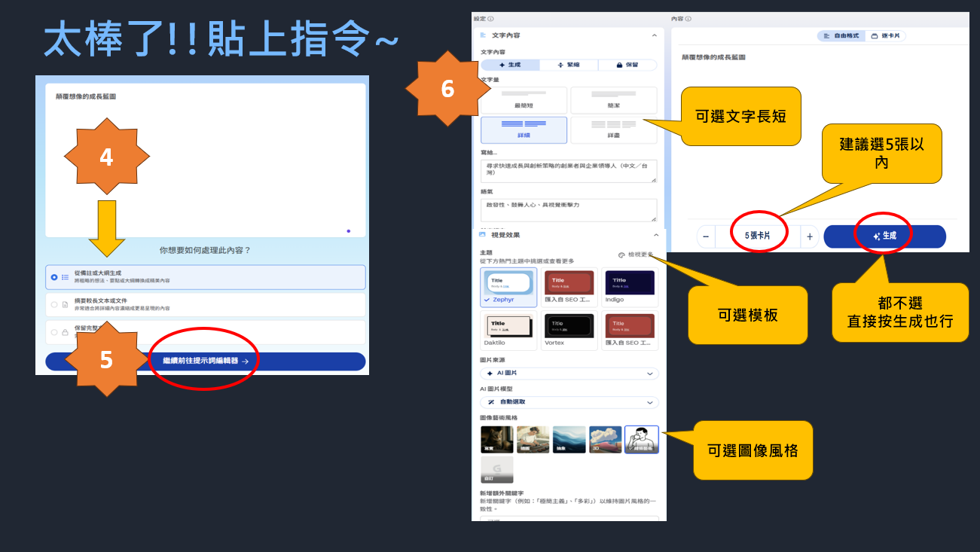The image size is (980, 552).
Task: Select the 保留 locked content radio option
Action: pyautogui.click(x=54, y=331)
